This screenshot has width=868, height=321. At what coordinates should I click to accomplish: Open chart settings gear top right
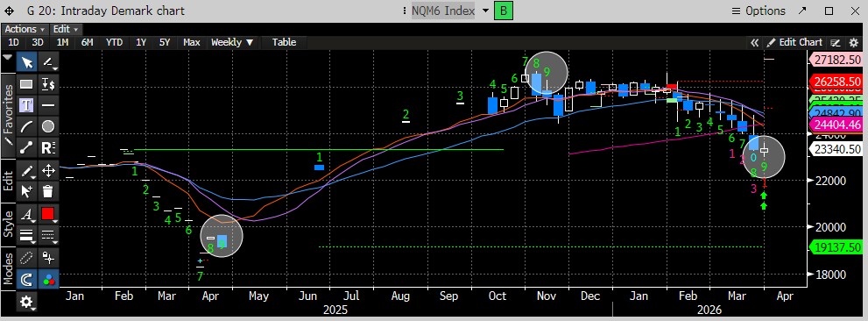pos(853,42)
